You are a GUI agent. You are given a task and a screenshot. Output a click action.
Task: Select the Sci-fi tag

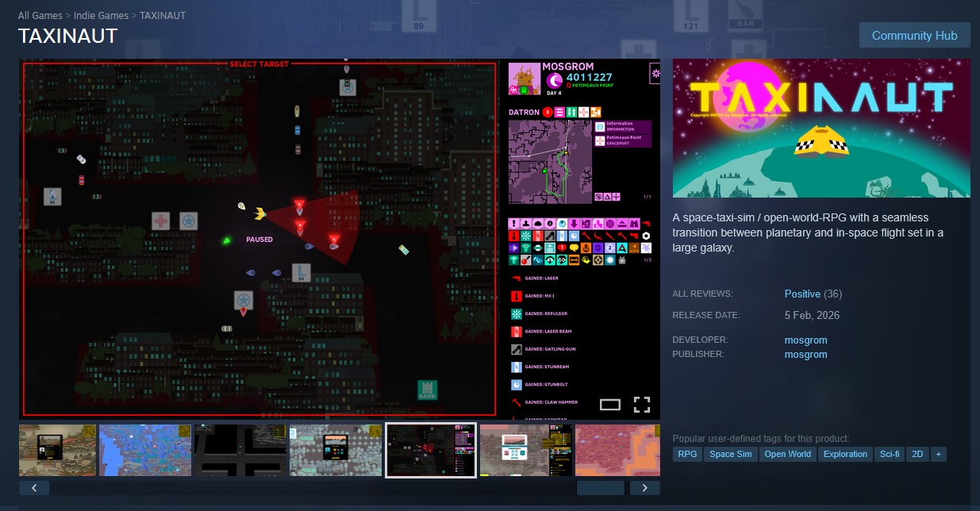point(889,455)
